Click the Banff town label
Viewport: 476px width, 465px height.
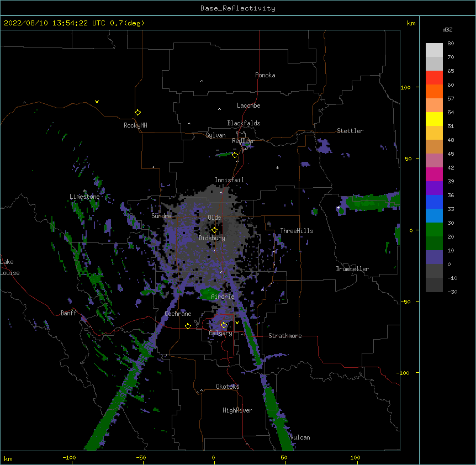[68, 313]
